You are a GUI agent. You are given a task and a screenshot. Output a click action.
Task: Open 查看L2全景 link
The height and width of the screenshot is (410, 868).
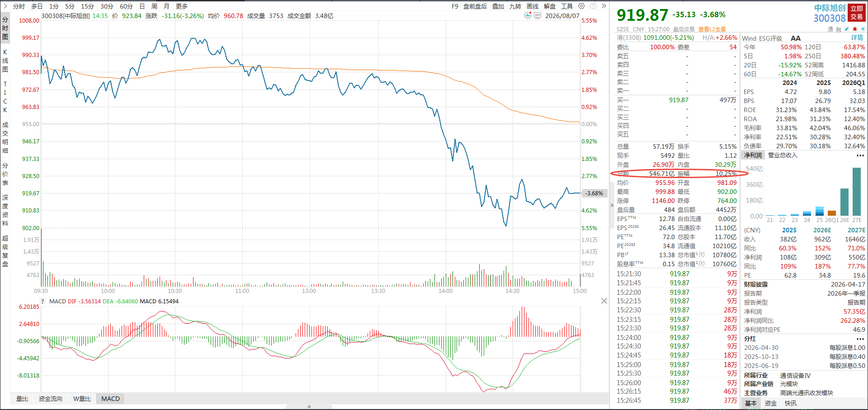point(712,29)
